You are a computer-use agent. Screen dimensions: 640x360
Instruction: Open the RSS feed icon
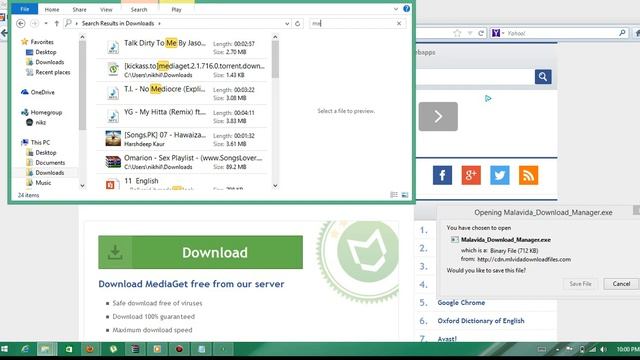click(x=528, y=176)
